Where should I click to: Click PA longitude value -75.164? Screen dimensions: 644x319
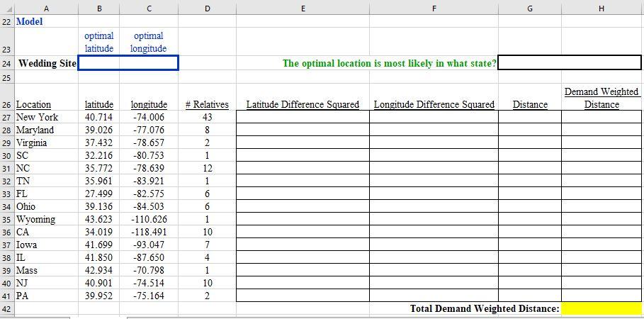pyautogui.click(x=149, y=296)
